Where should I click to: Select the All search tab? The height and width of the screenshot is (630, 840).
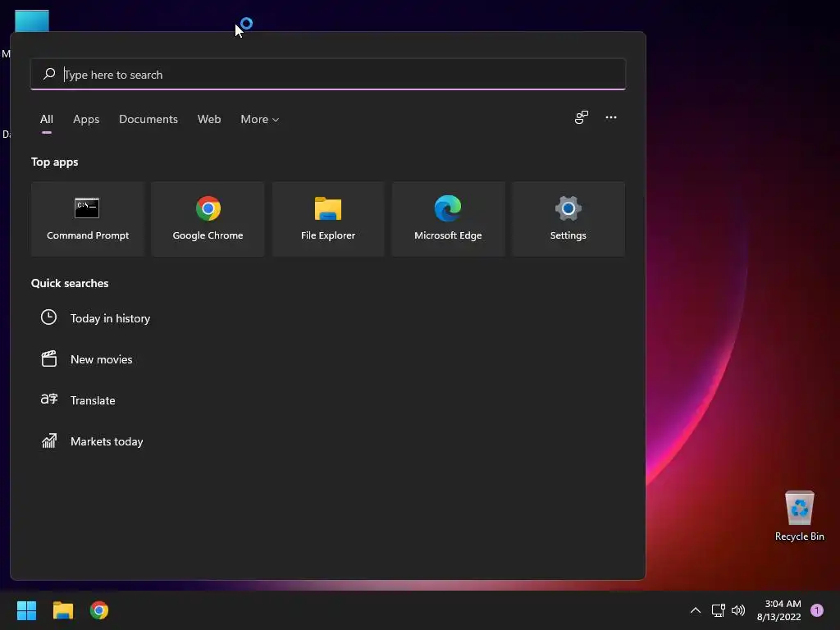[x=47, y=120]
